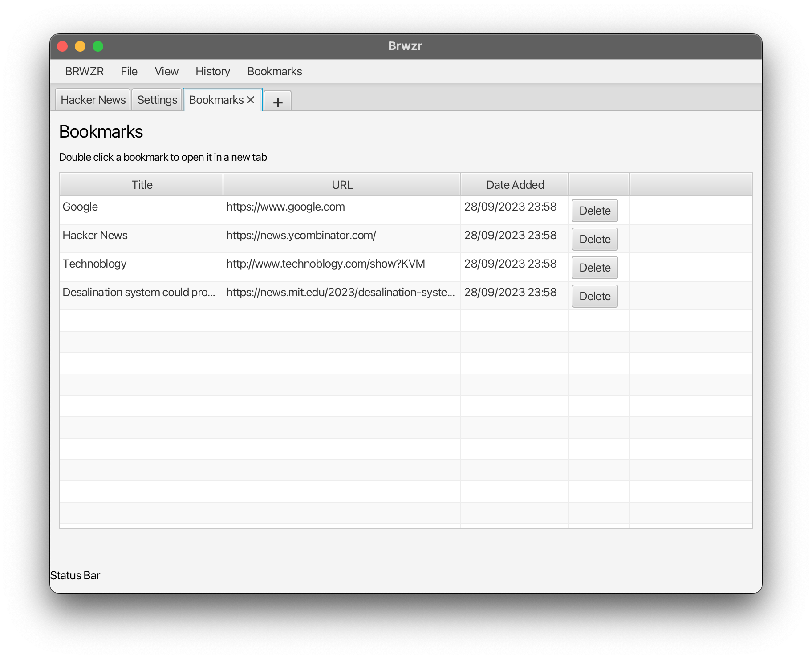
Task: Click the yellow minimize traffic light button
Action: point(80,45)
